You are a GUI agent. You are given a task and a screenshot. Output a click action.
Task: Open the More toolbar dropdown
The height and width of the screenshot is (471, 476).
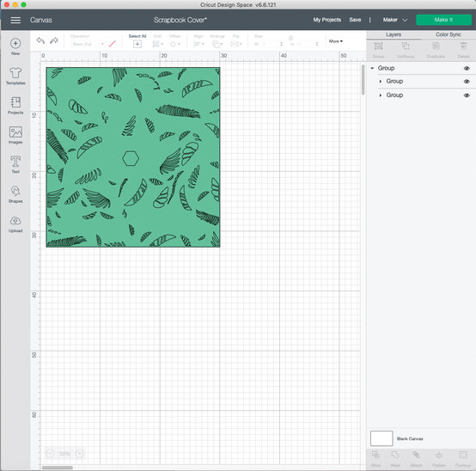pyautogui.click(x=336, y=41)
